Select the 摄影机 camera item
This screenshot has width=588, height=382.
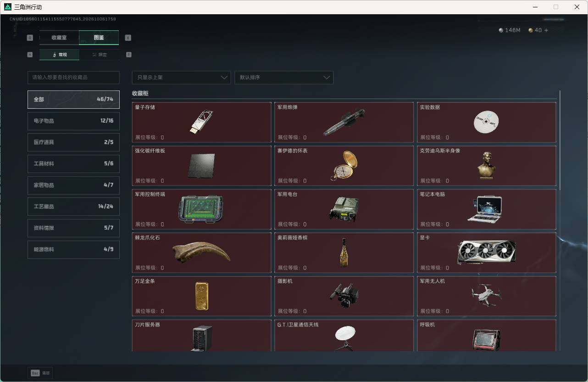point(344,296)
